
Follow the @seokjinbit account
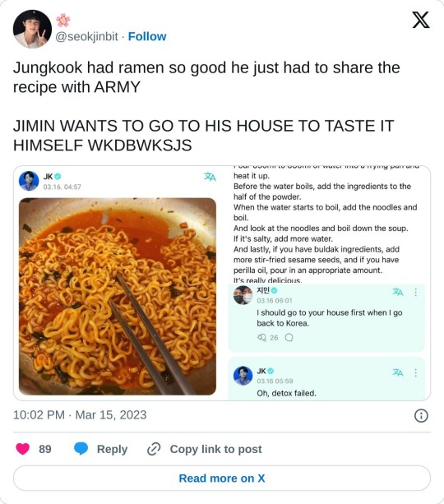(147, 36)
